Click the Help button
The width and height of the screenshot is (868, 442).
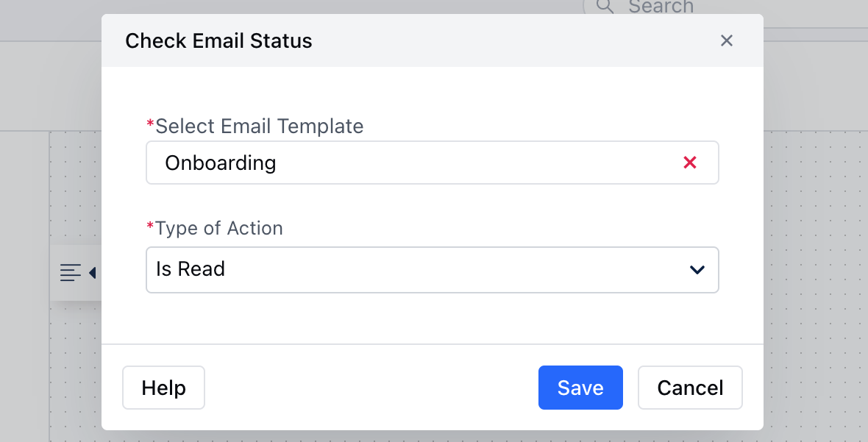pos(163,388)
